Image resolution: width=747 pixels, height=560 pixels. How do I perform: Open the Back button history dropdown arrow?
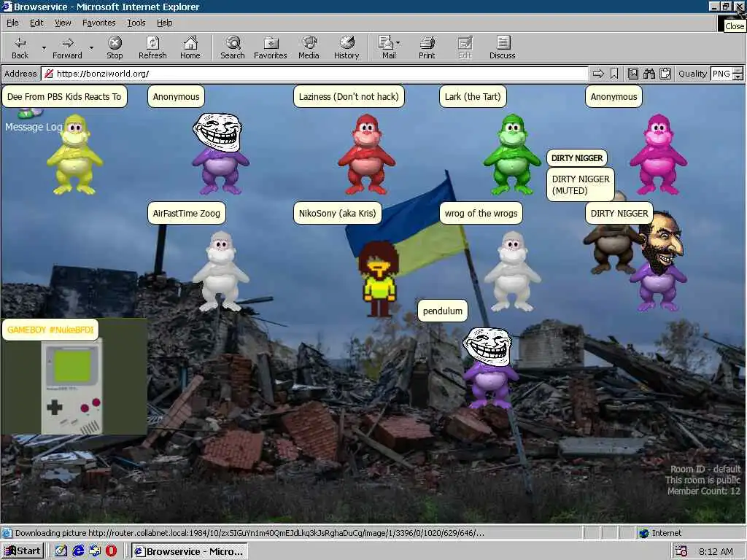tap(44, 47)
